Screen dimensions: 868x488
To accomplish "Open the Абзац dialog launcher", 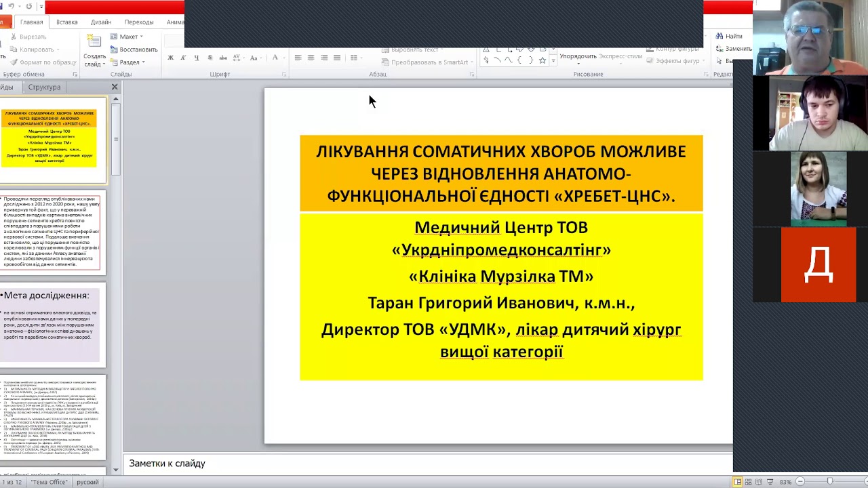I will [472, 75].
